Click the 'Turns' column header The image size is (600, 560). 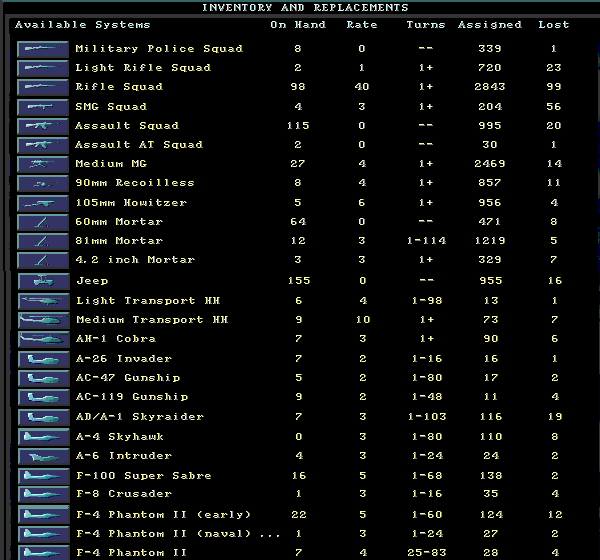click(426, 25)
